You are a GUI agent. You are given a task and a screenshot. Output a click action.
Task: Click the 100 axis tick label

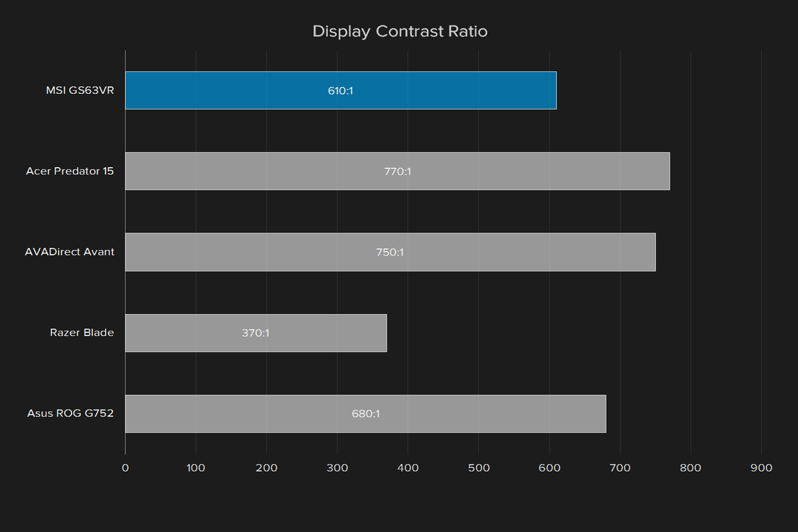click(196, 468)
